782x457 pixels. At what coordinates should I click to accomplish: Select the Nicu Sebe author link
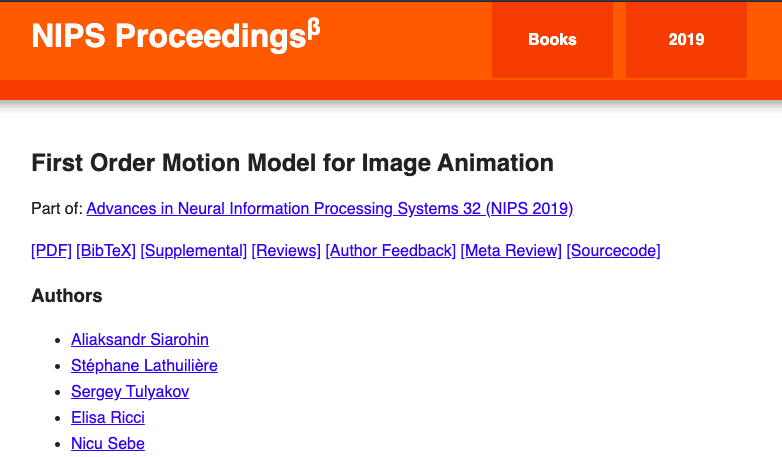[108, 443]
